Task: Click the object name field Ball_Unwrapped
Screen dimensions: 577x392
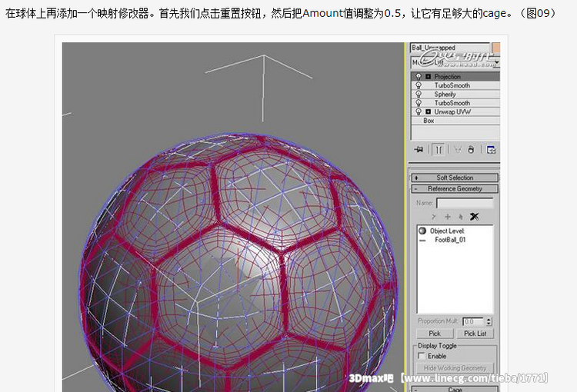Action: 450,48
